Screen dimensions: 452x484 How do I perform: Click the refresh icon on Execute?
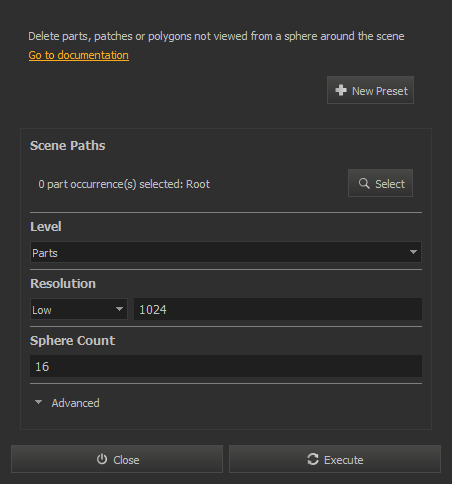pyautogui.click(x=313, y=459)
